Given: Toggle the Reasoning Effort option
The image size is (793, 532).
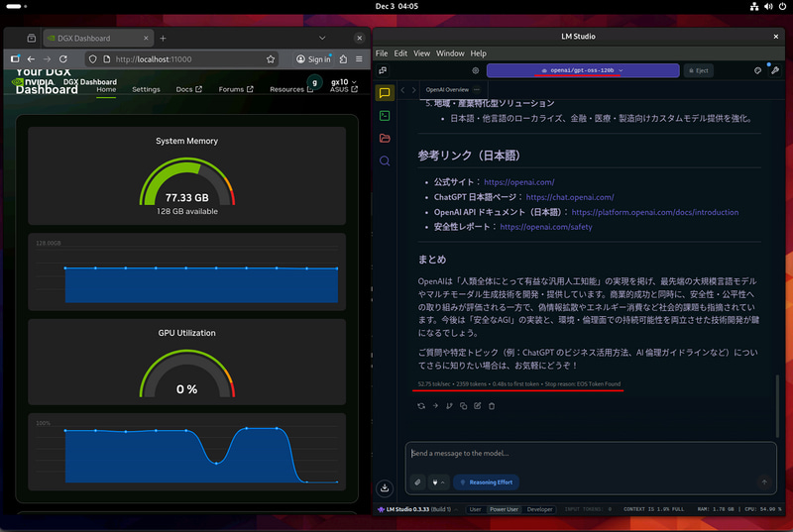Looking at the screenshot, I should tap(486, 482).
